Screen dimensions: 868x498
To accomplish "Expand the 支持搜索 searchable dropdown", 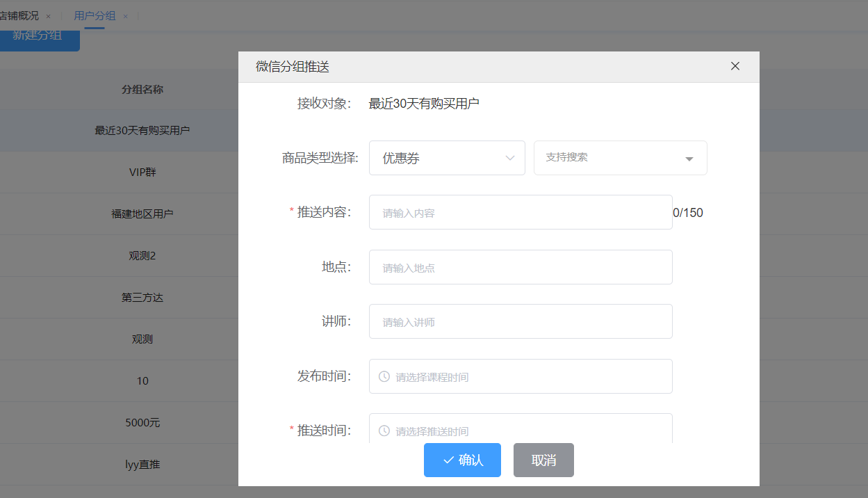I will [620, 158].
